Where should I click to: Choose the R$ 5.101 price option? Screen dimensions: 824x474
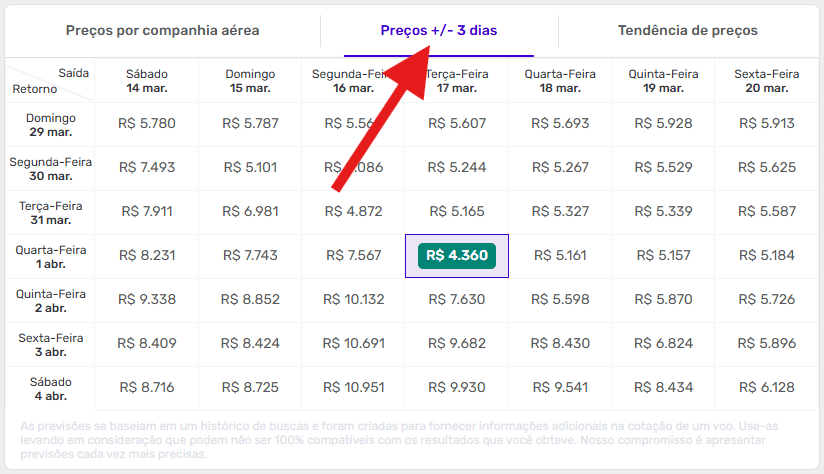tap(250, 168)
